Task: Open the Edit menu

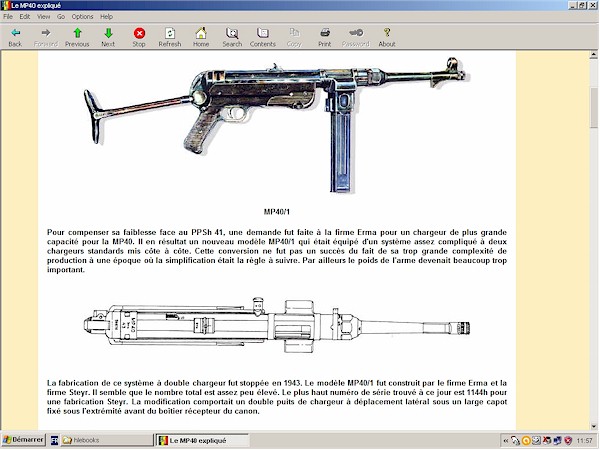Action: coord(25,16)
